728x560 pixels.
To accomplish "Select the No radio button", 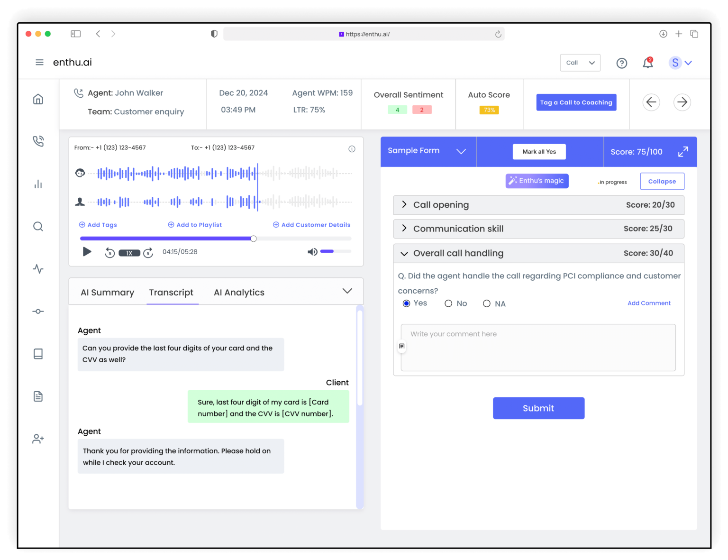I will point(448,303).
